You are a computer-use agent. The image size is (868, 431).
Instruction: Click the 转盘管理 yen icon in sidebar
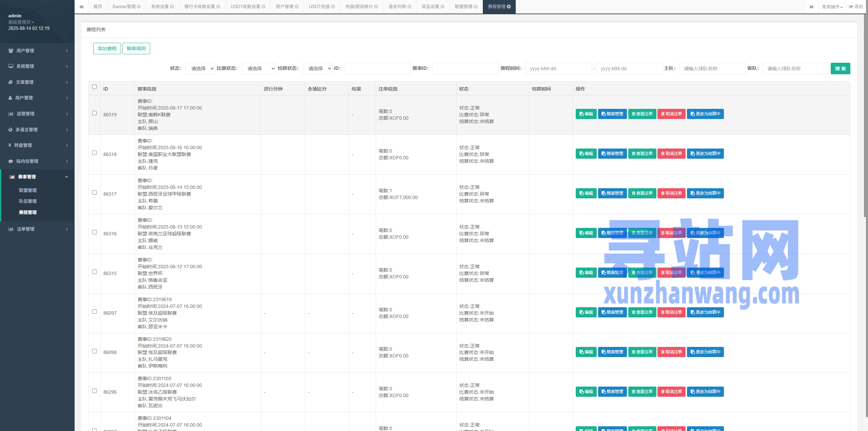coord(10,145)
